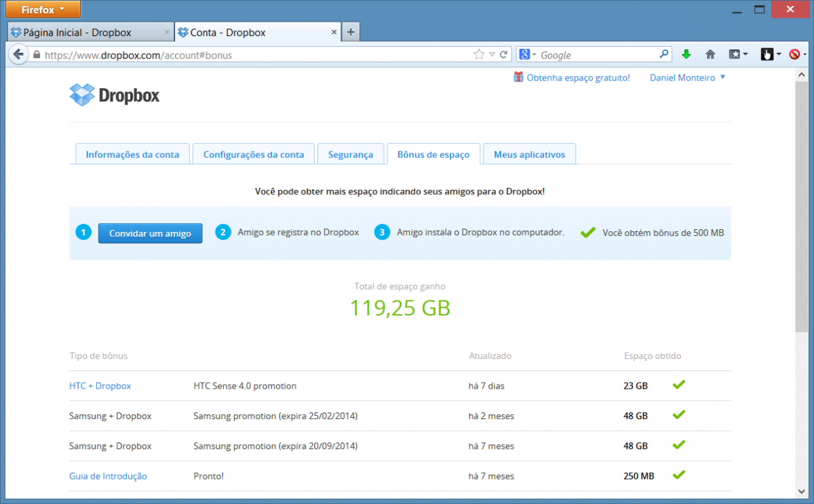The width and height of the screenshot is (814, 504).
Task: Click the 48 GB value in the 25/02/2014 Samsung row
Action: coord(636,416)
